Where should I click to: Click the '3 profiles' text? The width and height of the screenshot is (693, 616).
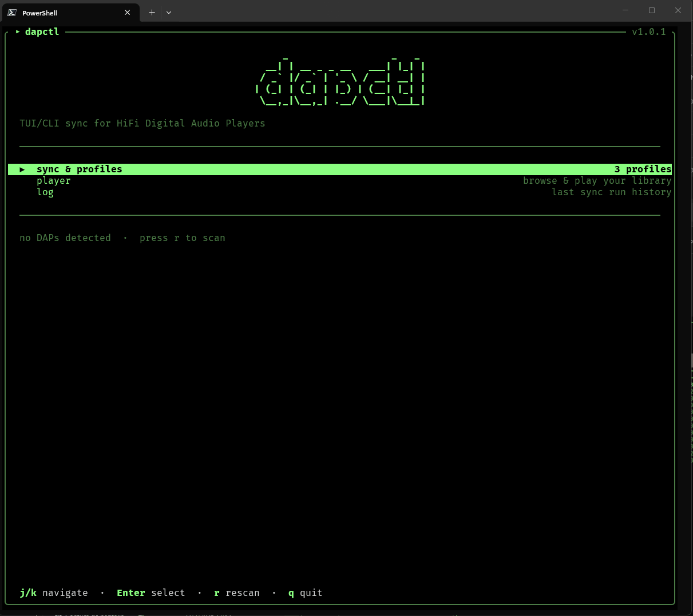point(643,169)
